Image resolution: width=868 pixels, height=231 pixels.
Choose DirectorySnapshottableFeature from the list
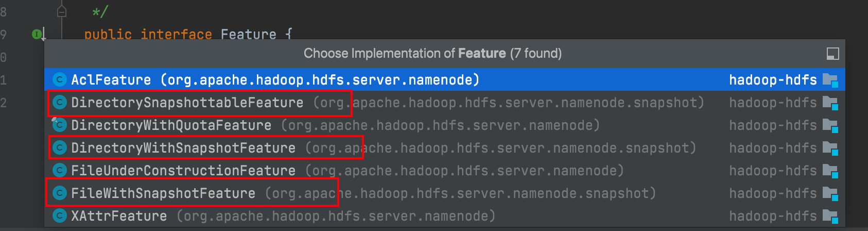[x=187, y=103]
